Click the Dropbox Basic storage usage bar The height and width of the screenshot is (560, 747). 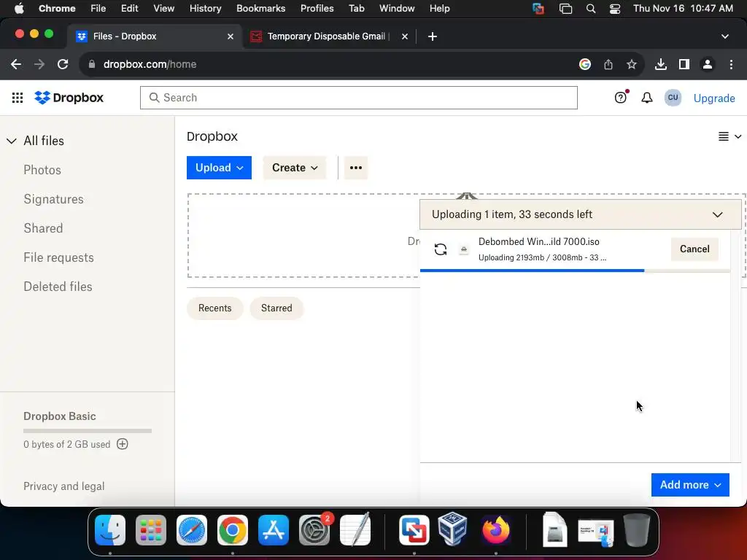click(x=88, y=431)
